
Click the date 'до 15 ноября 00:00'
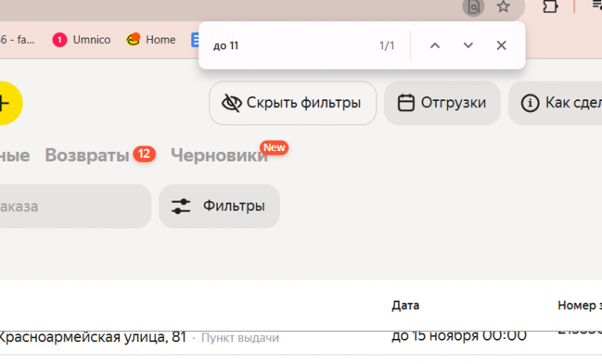[x=459, y=336]
